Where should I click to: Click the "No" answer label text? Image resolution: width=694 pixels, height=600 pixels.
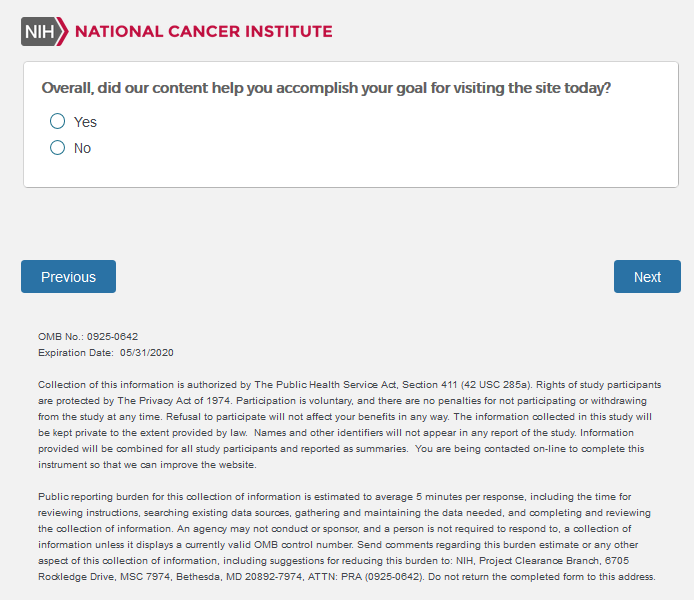[82, 148]
